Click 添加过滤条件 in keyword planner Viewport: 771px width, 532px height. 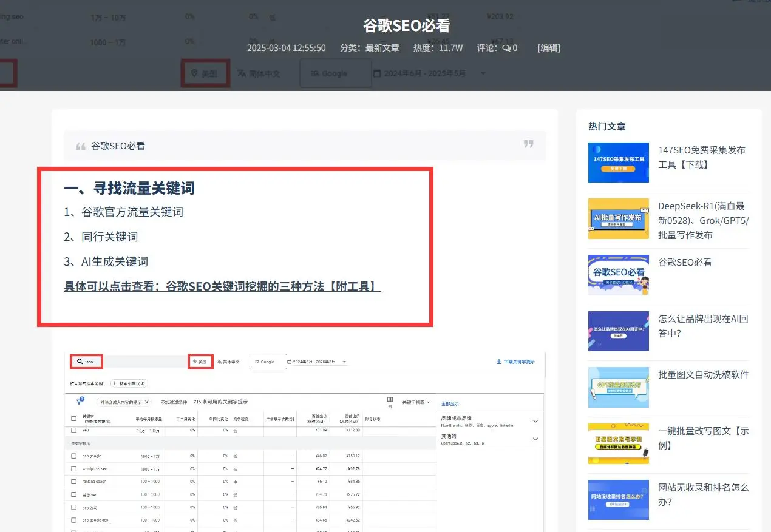click(x=174, y=402)
